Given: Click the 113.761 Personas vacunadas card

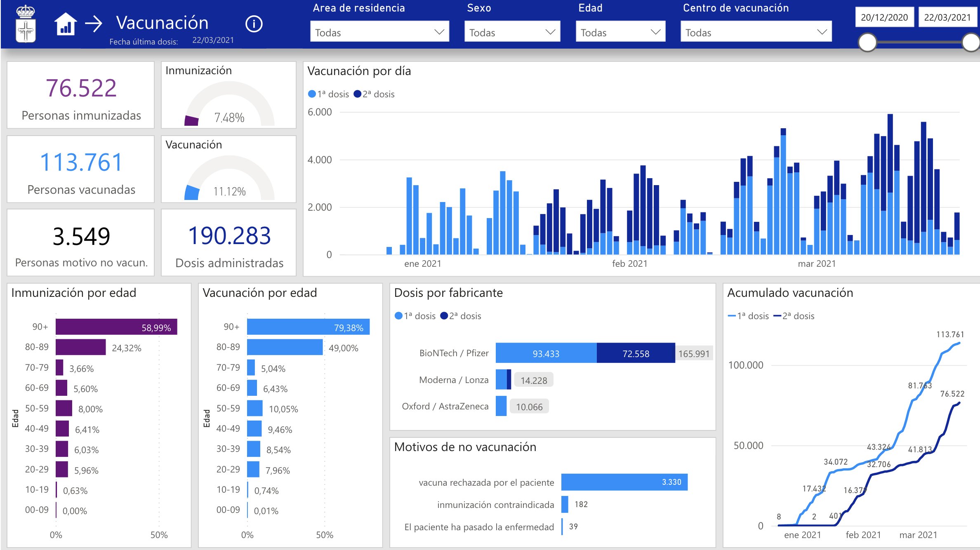Looking at the screenshot, I should (81, 169).
